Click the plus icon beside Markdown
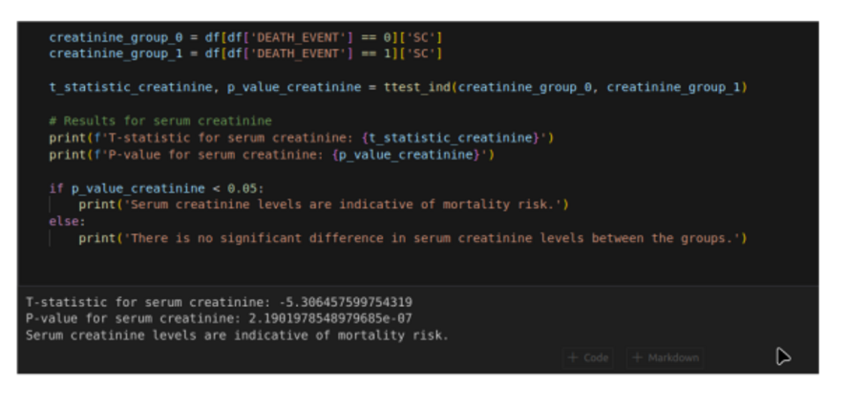The image size is (868, 410). point(636,357)
